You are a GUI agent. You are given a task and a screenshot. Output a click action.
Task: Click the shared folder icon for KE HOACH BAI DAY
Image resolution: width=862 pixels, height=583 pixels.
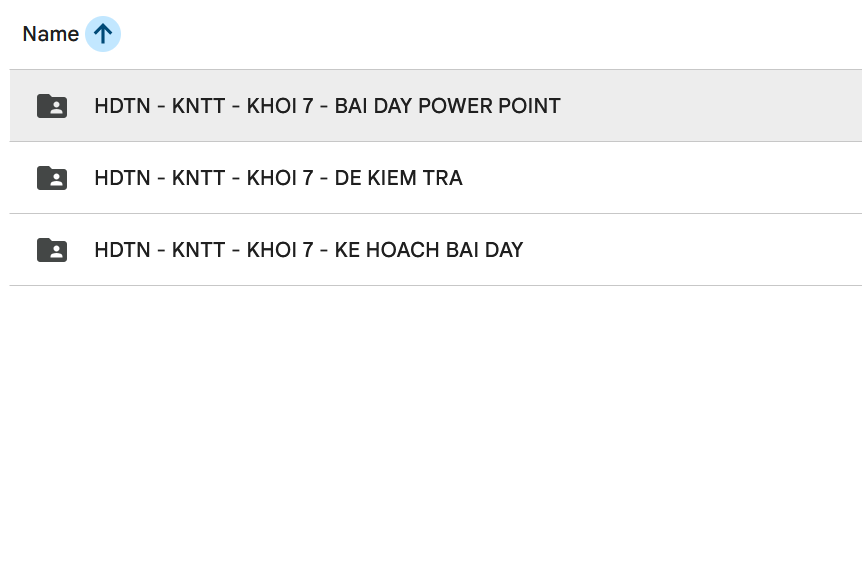point(52,250)
